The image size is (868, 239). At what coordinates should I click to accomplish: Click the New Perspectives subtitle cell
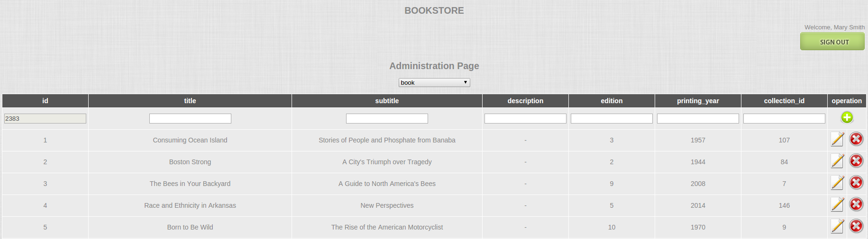pyautogui.click(x=387, y=205)
